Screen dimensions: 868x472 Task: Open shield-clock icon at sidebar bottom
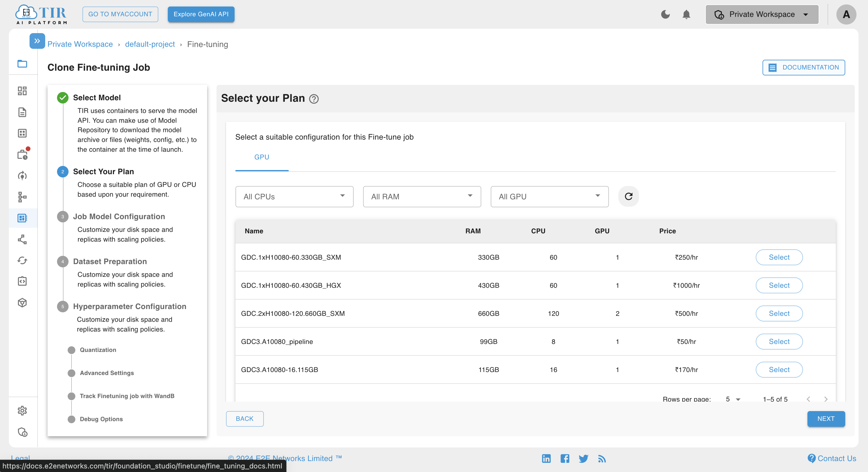[x=22, y=432]
